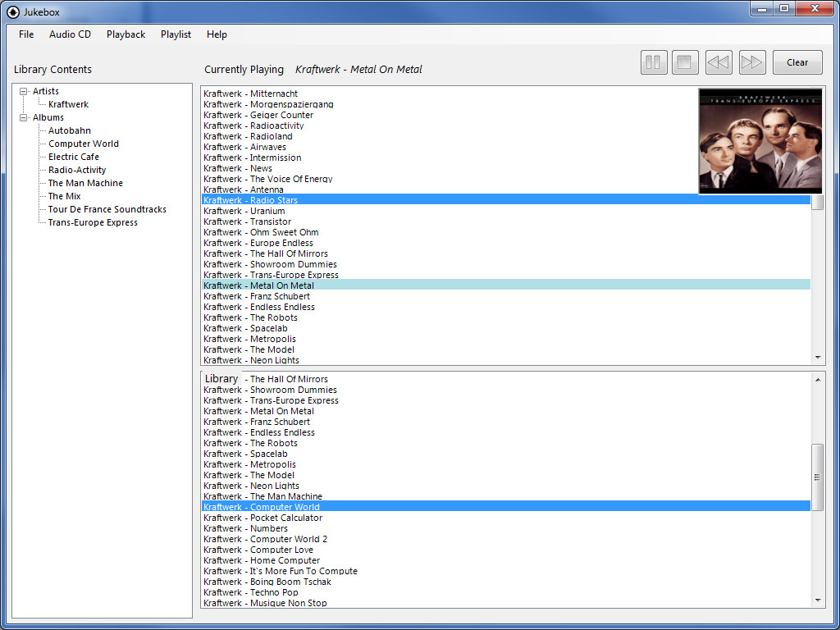Select News in the playlist
Screen dimensions: 840x630
click(238, 169)
